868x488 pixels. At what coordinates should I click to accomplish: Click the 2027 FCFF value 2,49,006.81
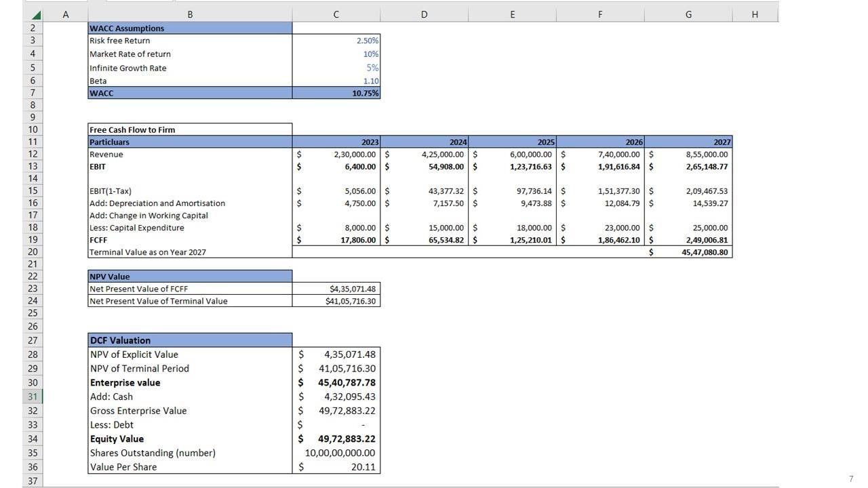tap(688, 240)
